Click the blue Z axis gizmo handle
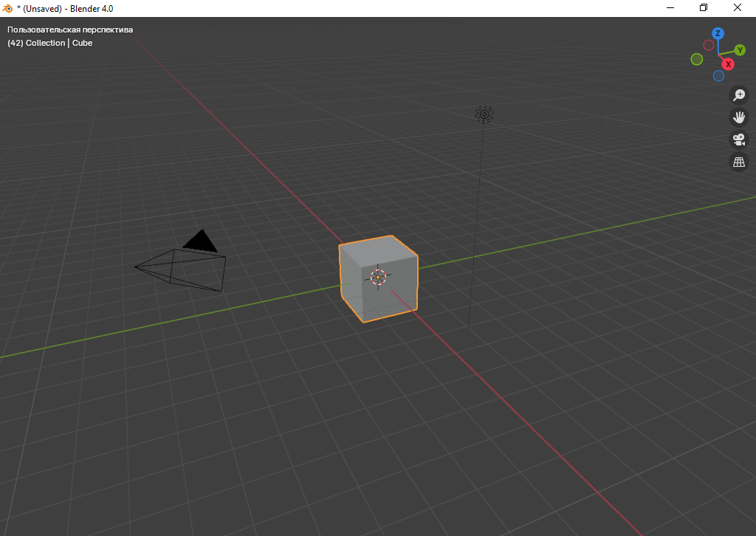This screenshot has width=756, height=536. pyautogui.click(x=718, y=33)
